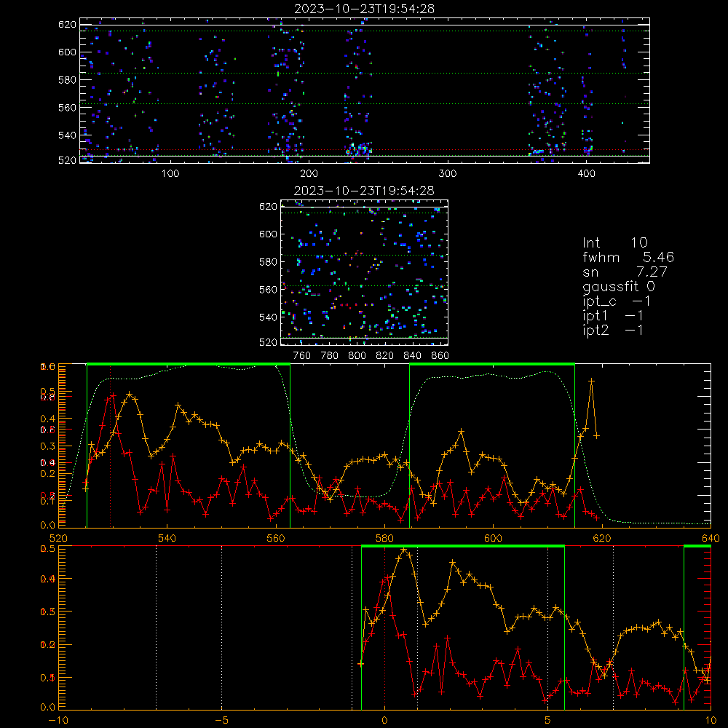Click x-axis label 100 on top plot
Image resolution: width=728 pixels, height=728 pixels.
[170, 174]
